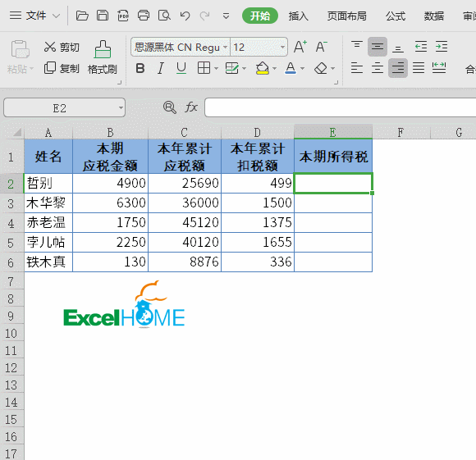
Task: Toggle Bold formatting
Action: 140,68
